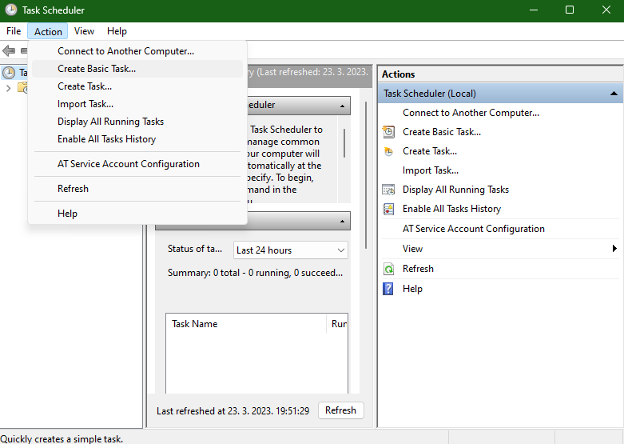
Task: Choose Enable All Tasks History in Action menu
Action: (x=137, y=139)
